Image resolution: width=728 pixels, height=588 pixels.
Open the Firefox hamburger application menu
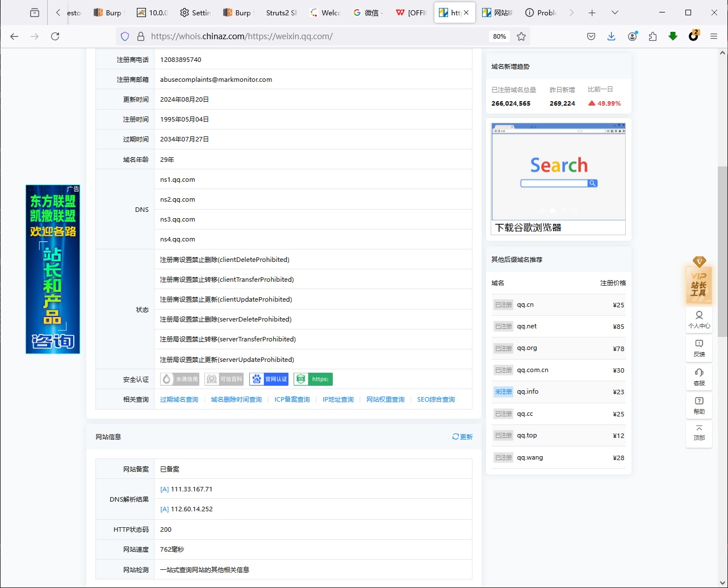pos(714,36)
